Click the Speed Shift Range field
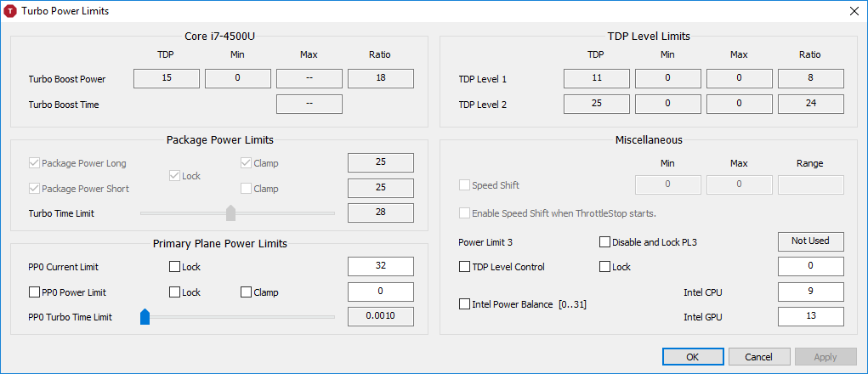Screen dimensions: 868x374 coord(811,184)
